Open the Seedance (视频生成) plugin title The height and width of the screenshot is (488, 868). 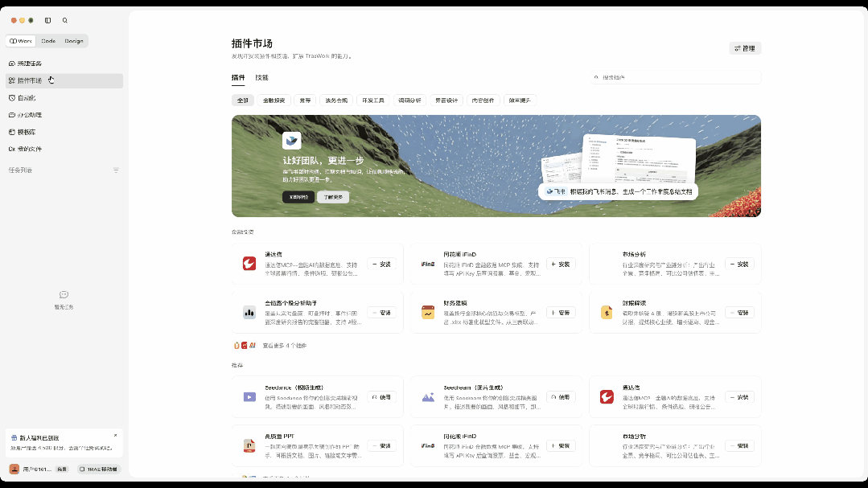[x=294, y=388]
